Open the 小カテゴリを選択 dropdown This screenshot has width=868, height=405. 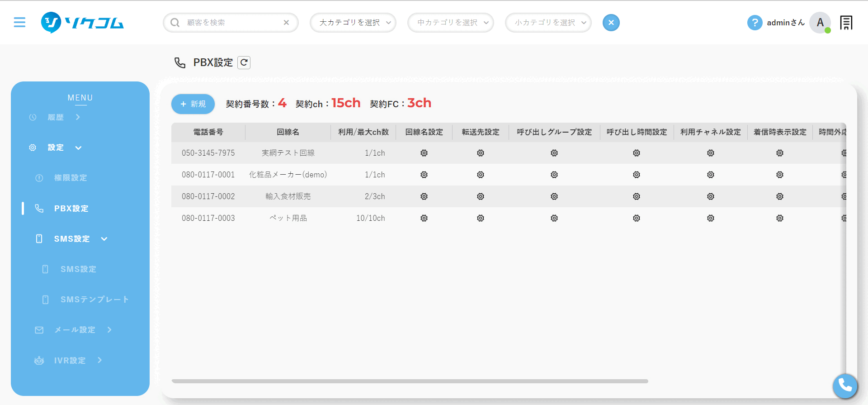(x=548, y=23)
